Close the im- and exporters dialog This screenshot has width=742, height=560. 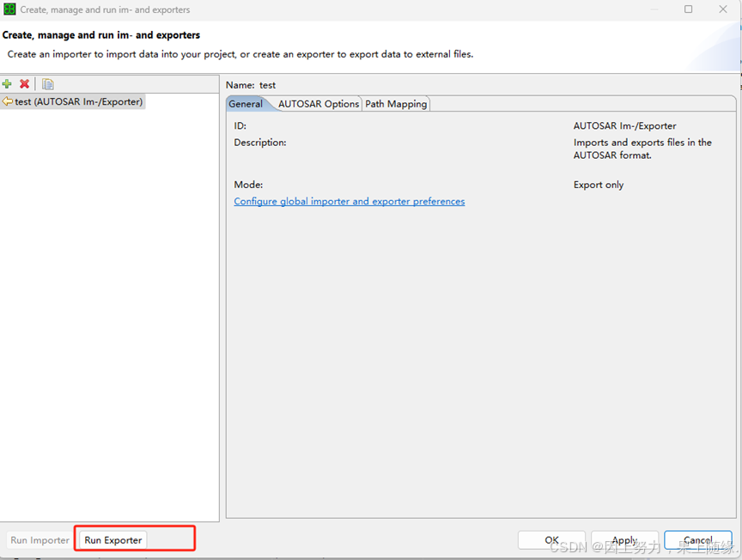pos(723,9)
